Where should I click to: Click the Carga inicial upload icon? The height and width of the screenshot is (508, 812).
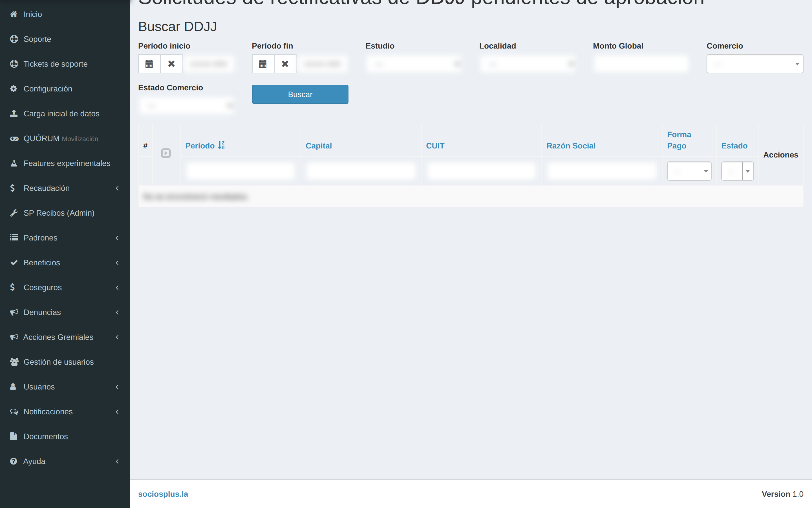coord(14,113)
